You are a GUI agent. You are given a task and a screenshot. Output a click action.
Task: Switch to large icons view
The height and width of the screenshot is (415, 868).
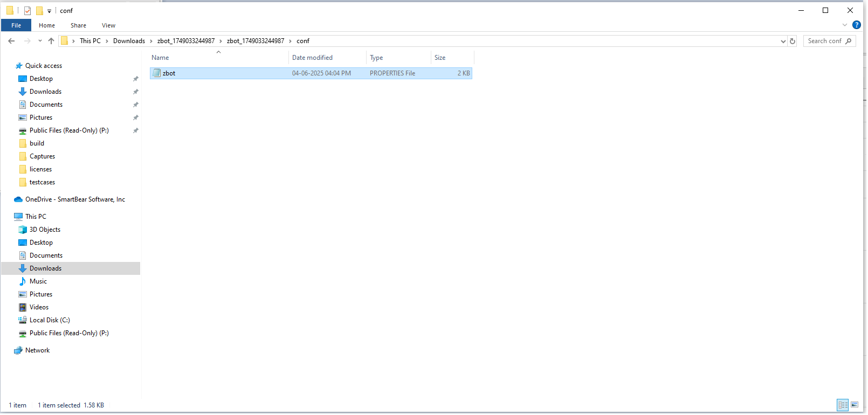pyautogui.click(x=855, y=405)
